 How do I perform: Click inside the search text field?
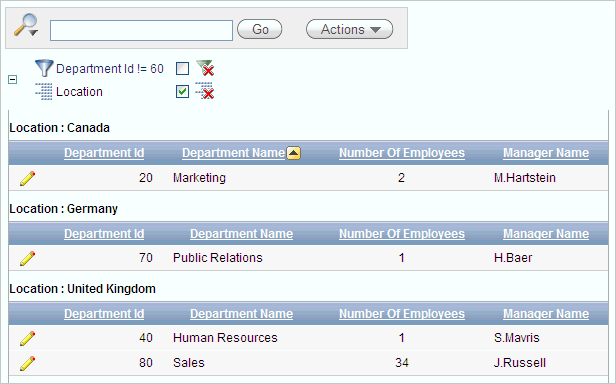(141, 30)
